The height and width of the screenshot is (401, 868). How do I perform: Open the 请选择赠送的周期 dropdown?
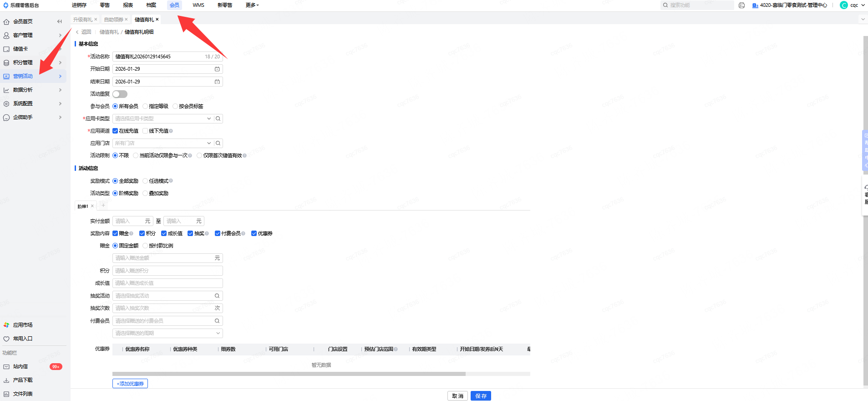[168, 333]
